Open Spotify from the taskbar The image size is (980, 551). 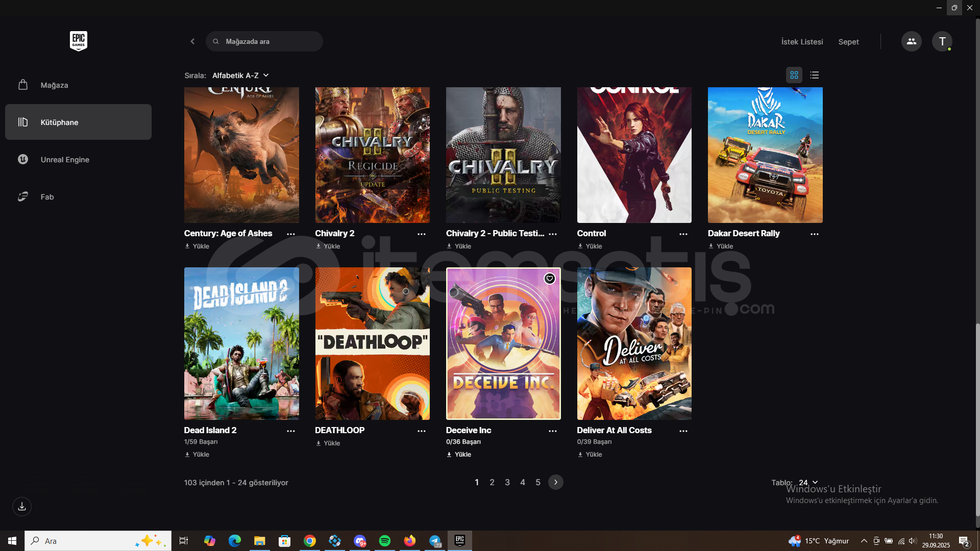(x=385, y=541)
